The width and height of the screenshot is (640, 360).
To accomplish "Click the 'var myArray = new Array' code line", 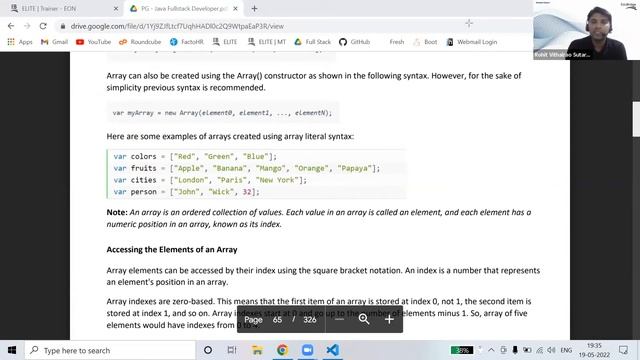I will [222, 113].
